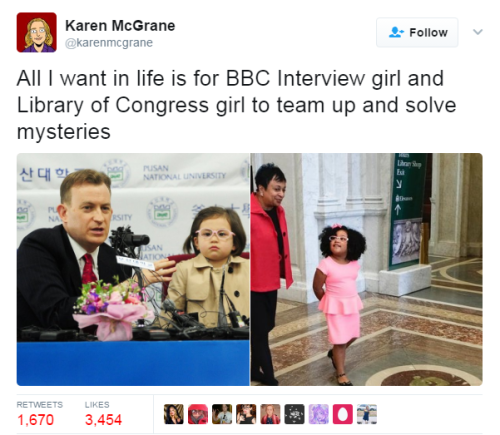The image size is (500, 435).
Task: Open seventh liker avatar with purple pattern
Action: (x=319, y=414)
